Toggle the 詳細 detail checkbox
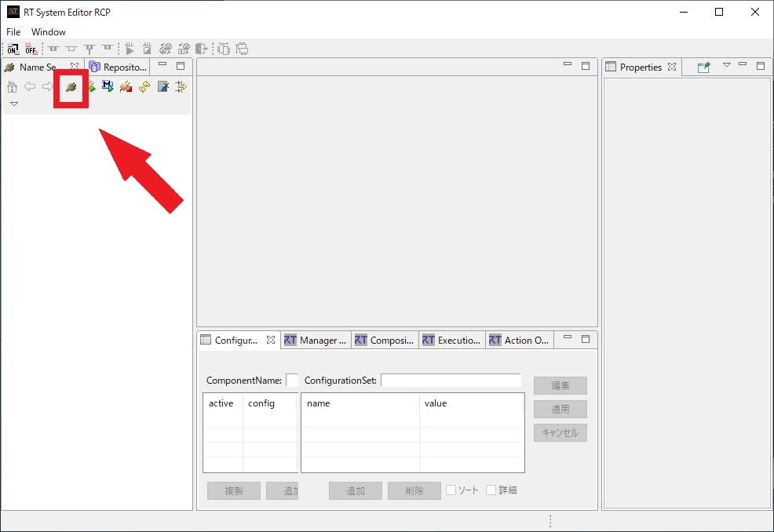Image resolution: width=774 pixels, height=532 pixels. (491, 490)
